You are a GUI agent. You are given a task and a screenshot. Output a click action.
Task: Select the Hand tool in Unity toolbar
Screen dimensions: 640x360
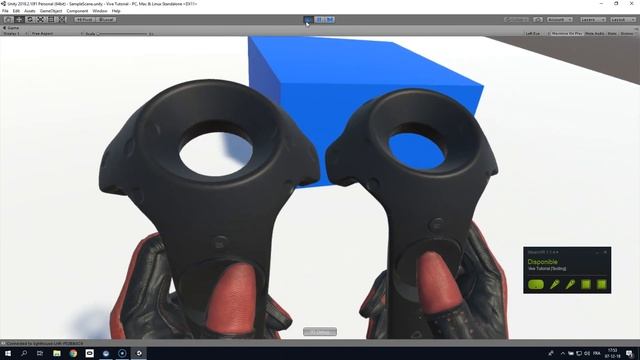tap(8, 20)
